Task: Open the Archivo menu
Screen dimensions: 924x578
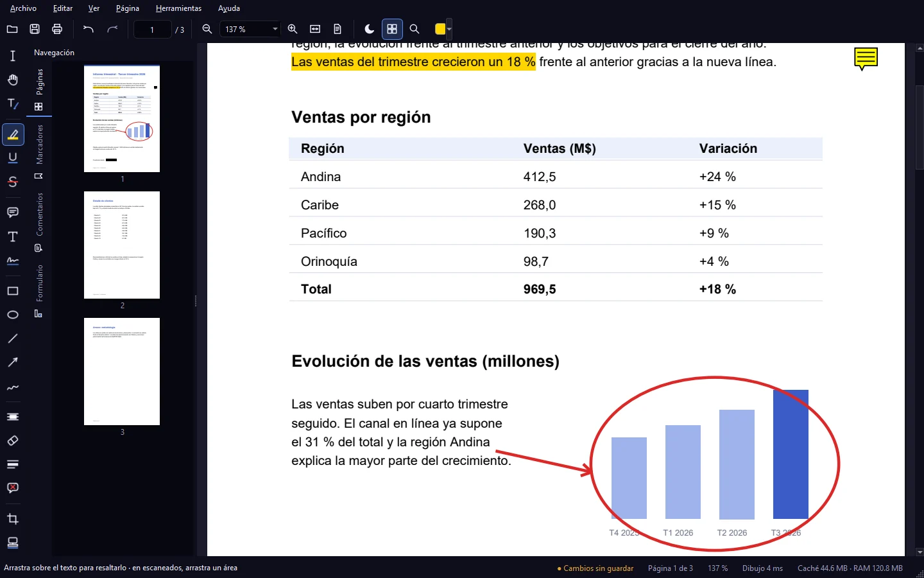Action: 23,8
